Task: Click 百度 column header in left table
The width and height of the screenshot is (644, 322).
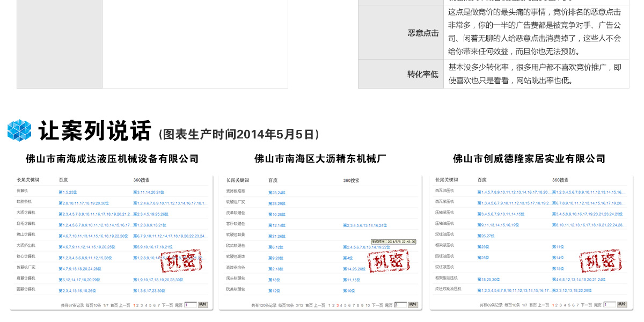Action: 63,180
